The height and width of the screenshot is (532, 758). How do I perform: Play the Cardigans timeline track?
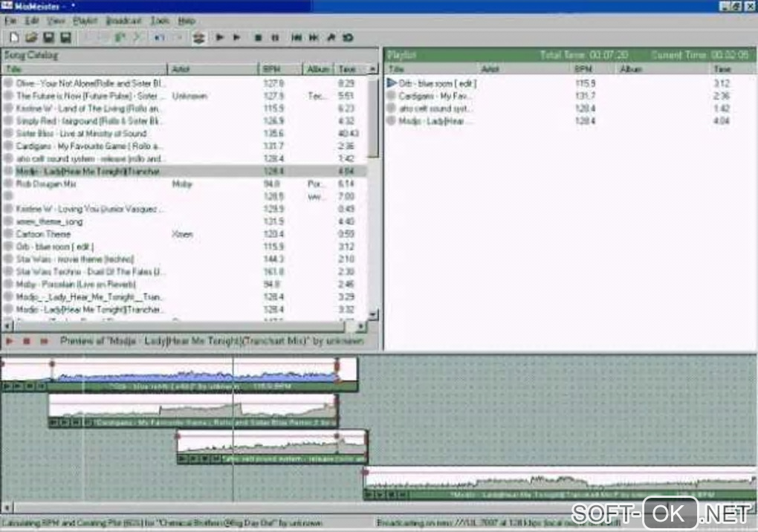coord(54,423)
